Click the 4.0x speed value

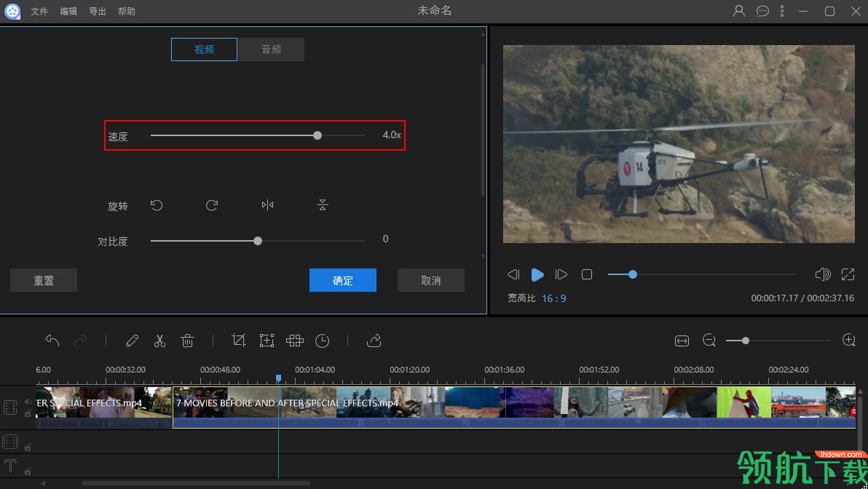[391, 135]
